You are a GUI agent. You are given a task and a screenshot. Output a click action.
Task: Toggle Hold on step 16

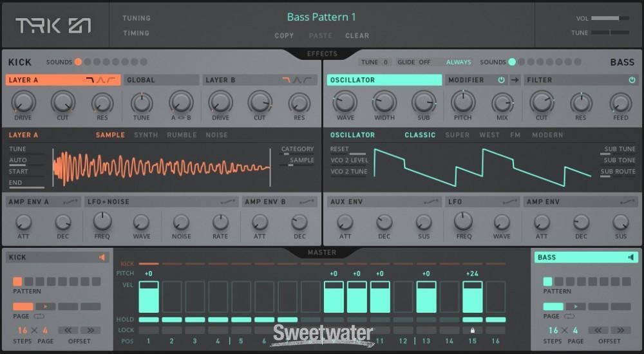(x=496, y=319)
